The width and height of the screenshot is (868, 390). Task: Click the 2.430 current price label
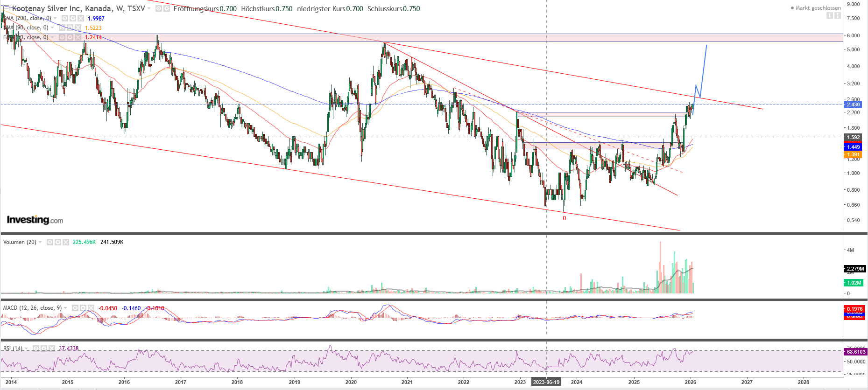pyautogui.click(x=853, y=104)
